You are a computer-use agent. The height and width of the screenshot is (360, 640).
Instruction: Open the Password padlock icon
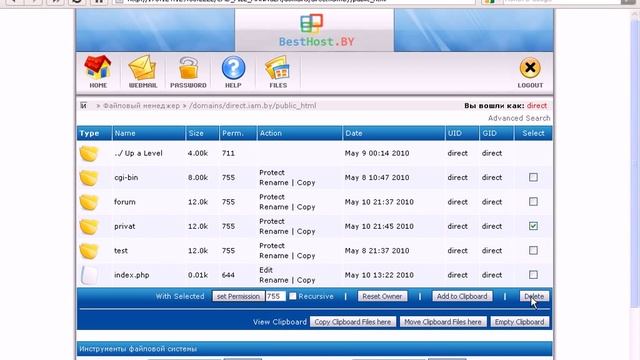point(188,72)
